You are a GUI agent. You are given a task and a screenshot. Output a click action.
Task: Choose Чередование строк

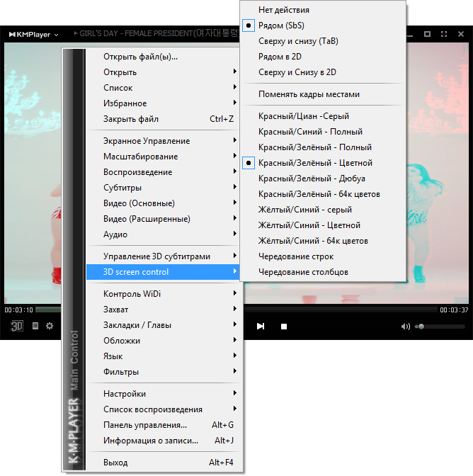coord(323,256)
